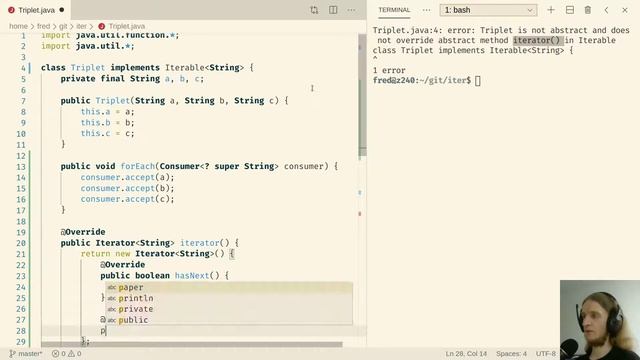Choose the println autocomplete suggestion
The image size is (640, 360).
pos(229,298)
